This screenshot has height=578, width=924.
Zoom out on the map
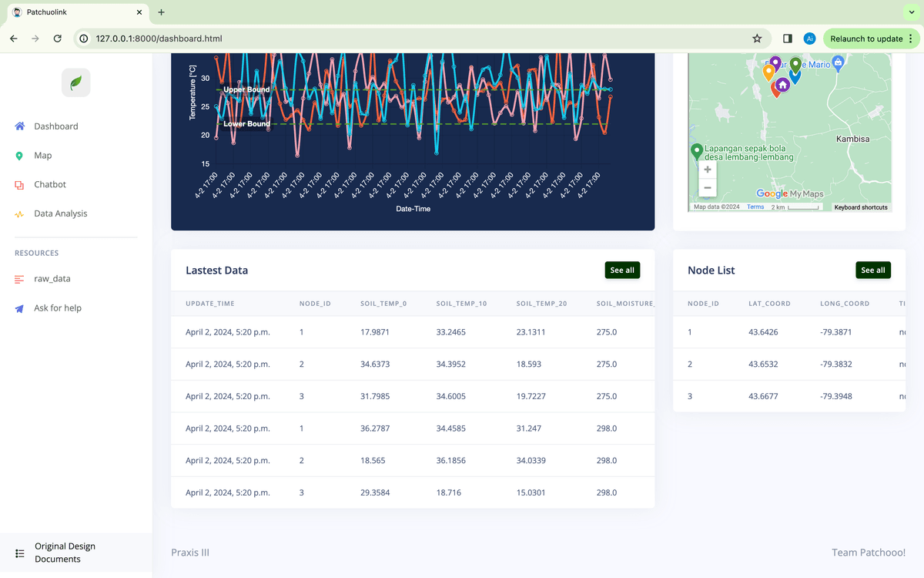coord(708,188)
